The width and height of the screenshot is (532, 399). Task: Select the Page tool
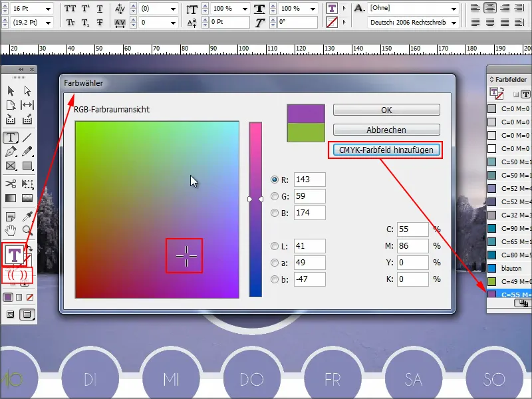(11, 105)
